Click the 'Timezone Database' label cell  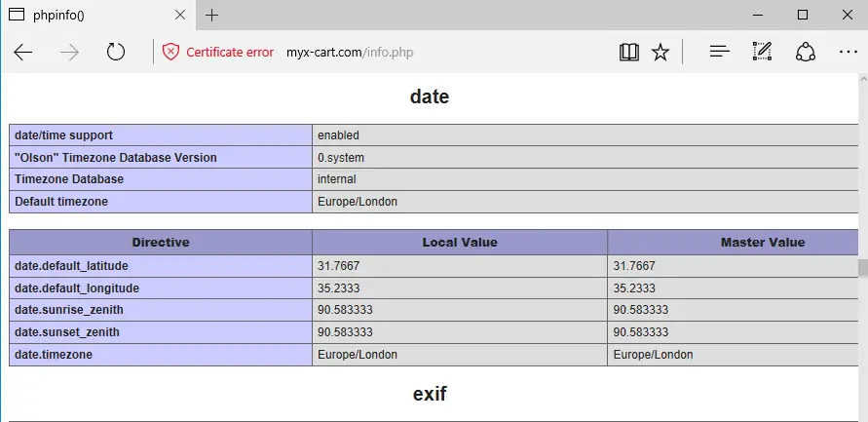(161, 179)
